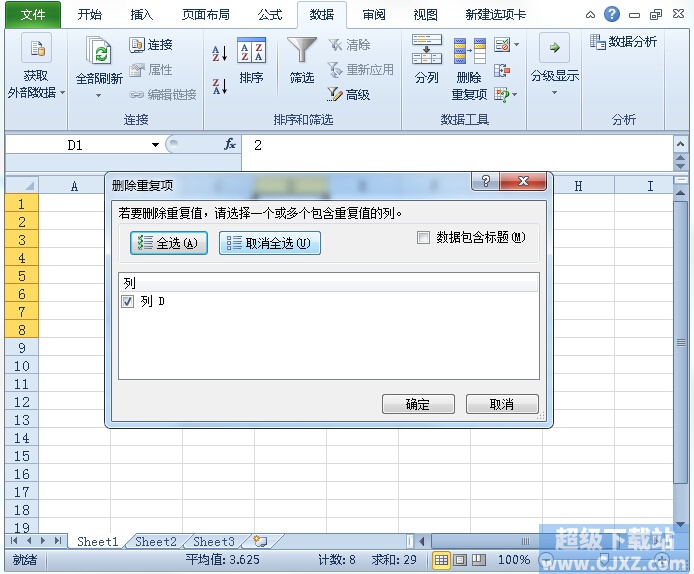Click the Select All button
The image size is (694, 574).
[x=169, y=243]
